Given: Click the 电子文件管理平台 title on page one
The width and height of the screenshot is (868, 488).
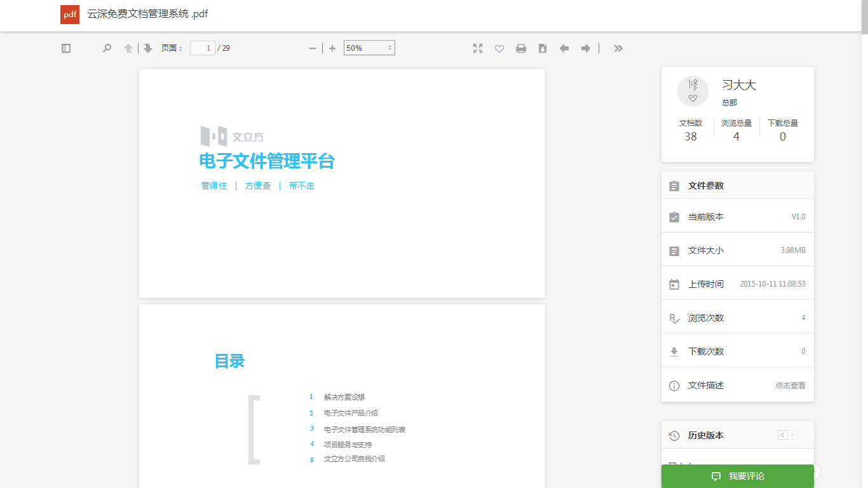Looking at the screenshot, I should pos(267,161).
